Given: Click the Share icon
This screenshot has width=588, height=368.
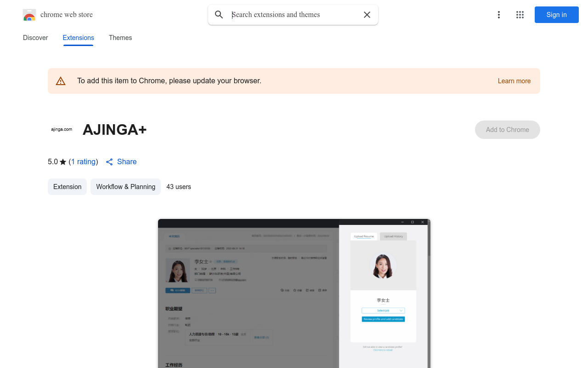Looking at the screenshot, I should tap(109, 162).
